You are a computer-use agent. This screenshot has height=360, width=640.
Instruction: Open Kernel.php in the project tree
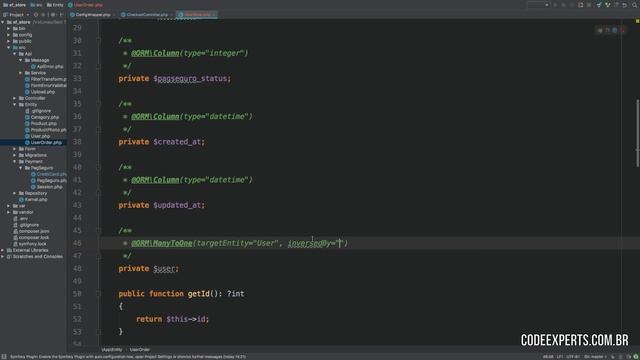(x=33, y=199)
